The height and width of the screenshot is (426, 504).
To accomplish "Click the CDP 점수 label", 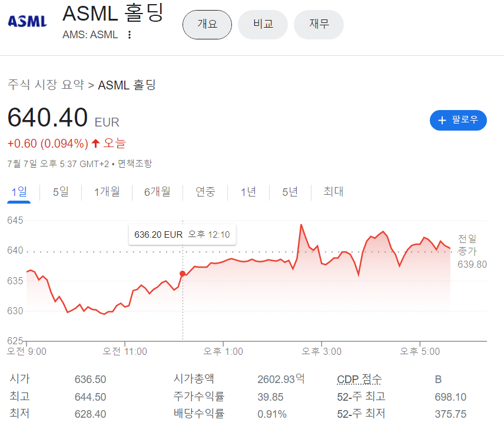I will pos(359,380).
